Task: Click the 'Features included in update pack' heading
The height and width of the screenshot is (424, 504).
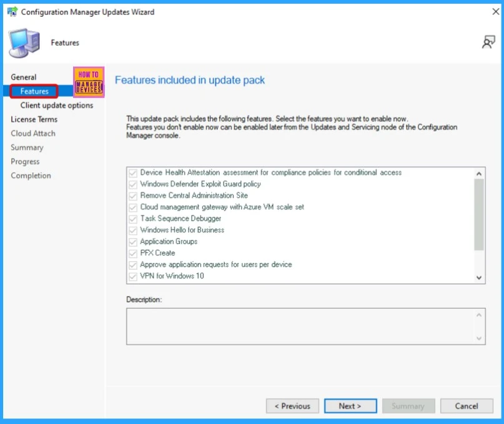Action: [x=190, y=80]
